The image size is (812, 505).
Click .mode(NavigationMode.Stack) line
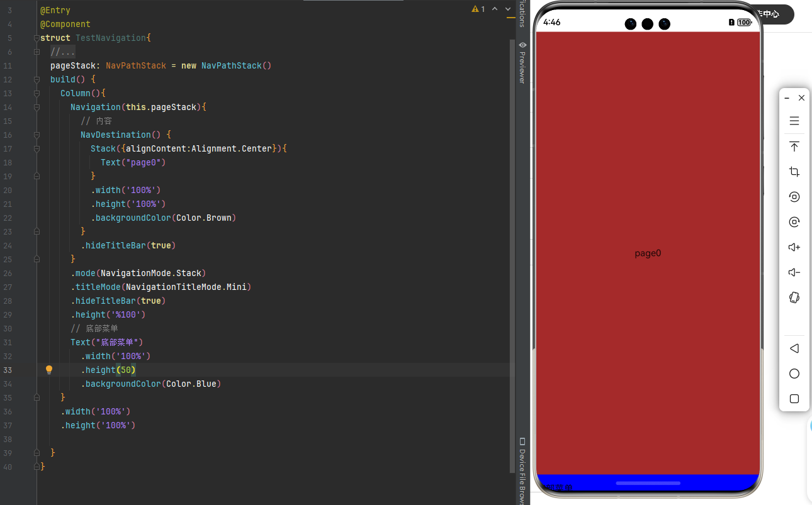[138, 273]
